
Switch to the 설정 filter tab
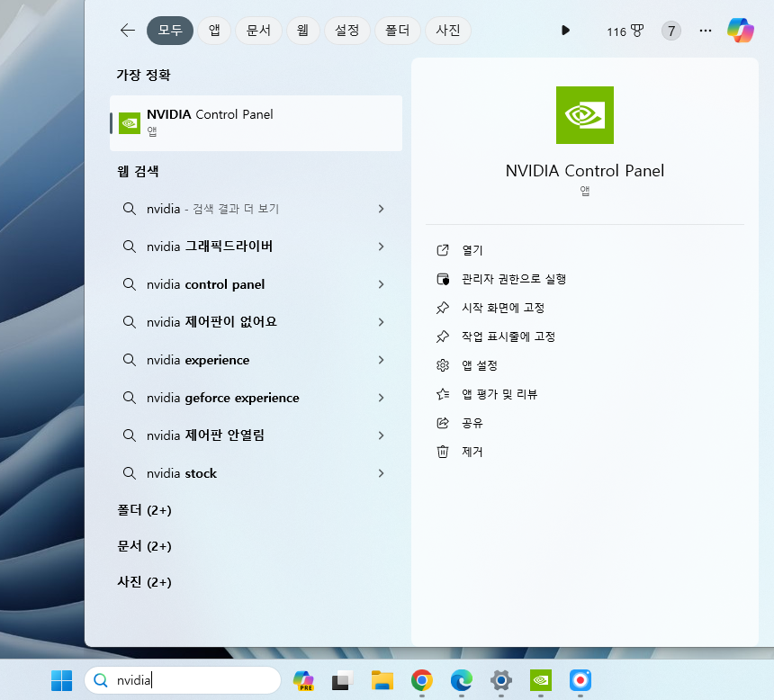pyautogui.click(x=347, y=31)
